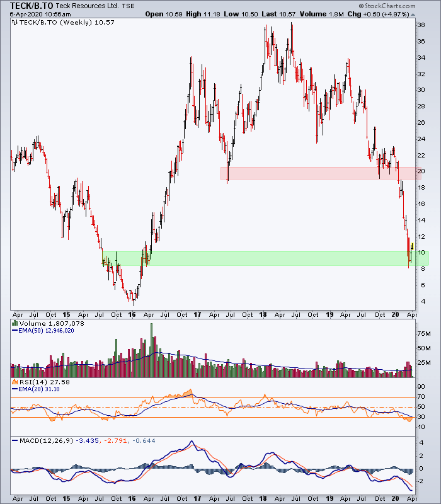The image size is (441, 504).
Task: Click the Last 10.57 value
Action: (x=278, y=14)
